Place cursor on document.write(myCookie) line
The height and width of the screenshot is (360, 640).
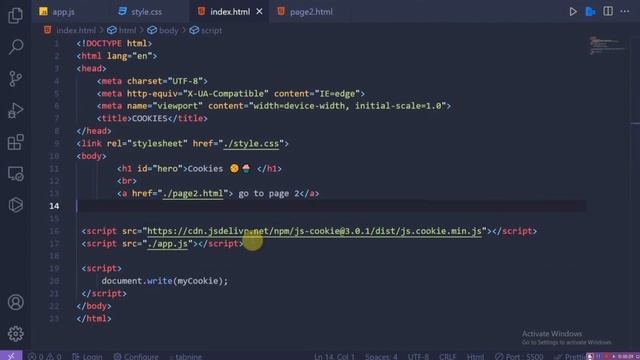[x=165, y=281]
